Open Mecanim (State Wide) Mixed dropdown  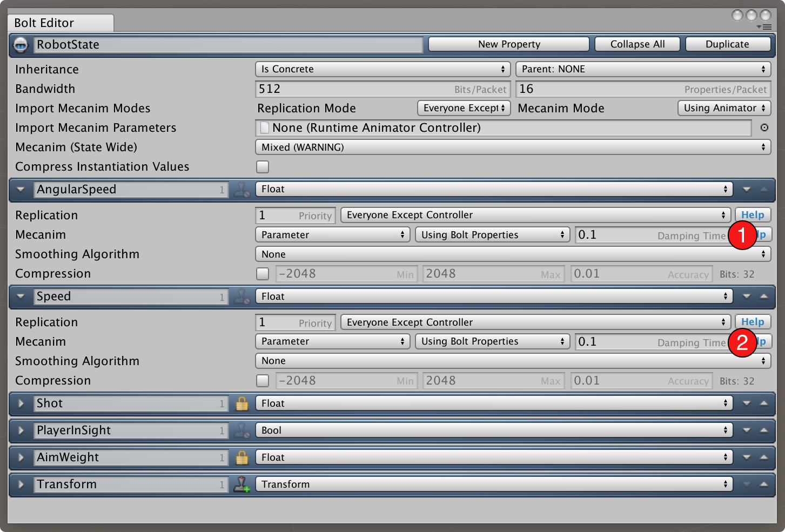pos(513,147)
